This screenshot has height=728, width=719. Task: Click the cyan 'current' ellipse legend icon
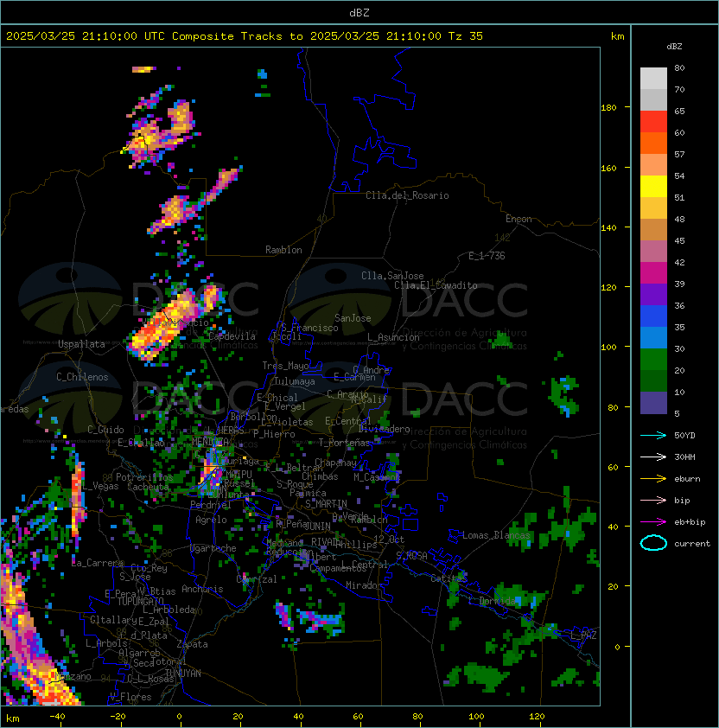(x=653, y=543)
